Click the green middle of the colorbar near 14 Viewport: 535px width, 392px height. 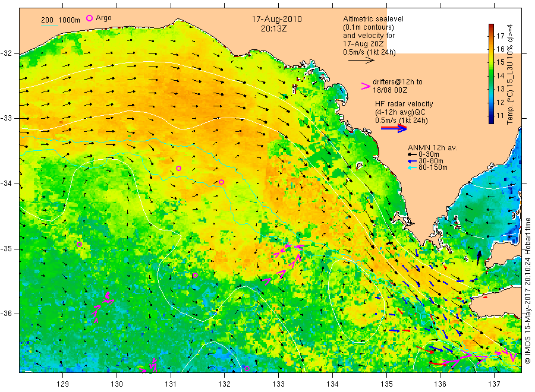[491, 75]
